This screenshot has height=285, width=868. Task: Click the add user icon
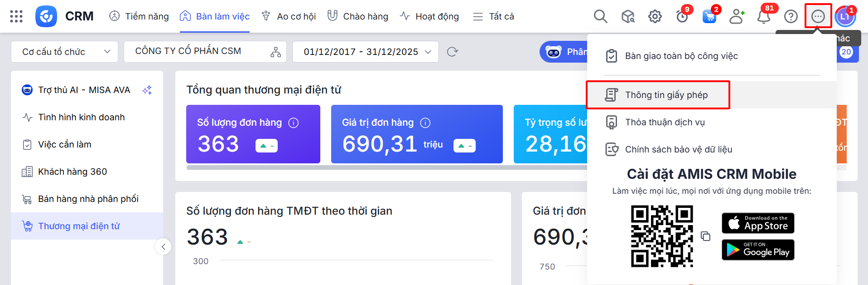737,16
